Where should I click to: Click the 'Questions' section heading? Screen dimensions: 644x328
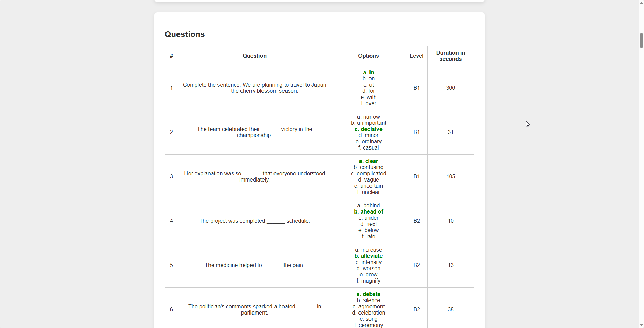click(185, 34)
